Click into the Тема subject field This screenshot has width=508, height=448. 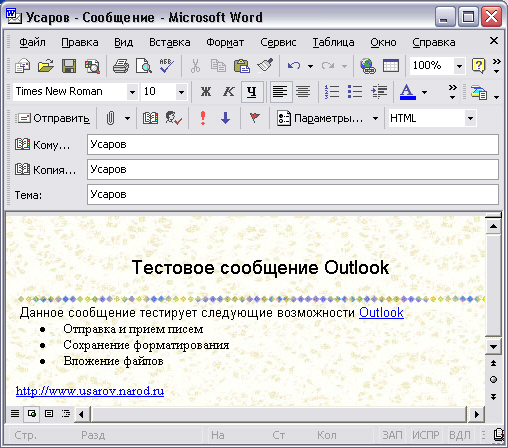(293, 194)
